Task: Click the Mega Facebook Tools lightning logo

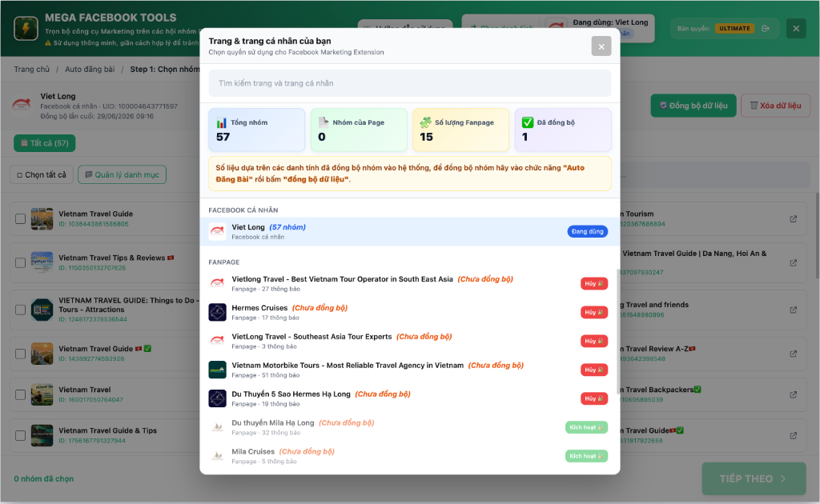Action: point(26,28)
